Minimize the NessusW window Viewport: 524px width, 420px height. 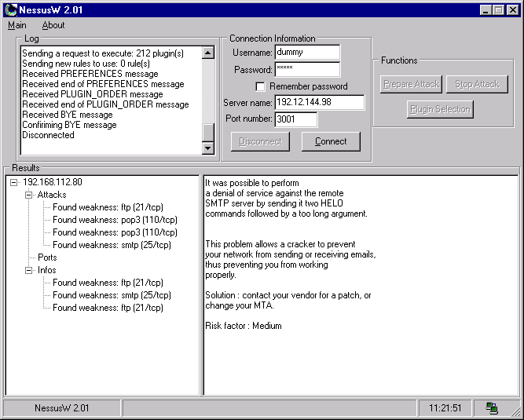(x=486, y=10)
